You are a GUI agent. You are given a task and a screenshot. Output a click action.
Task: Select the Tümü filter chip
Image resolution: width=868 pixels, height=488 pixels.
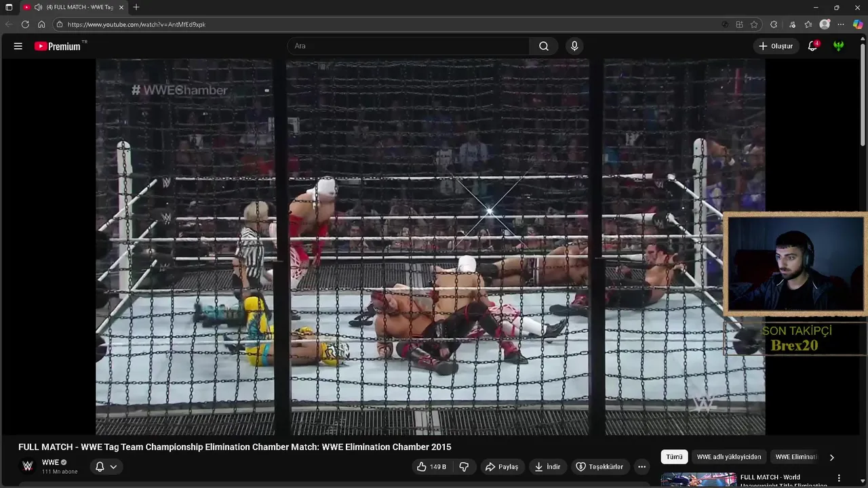click(x=674, y=457)
